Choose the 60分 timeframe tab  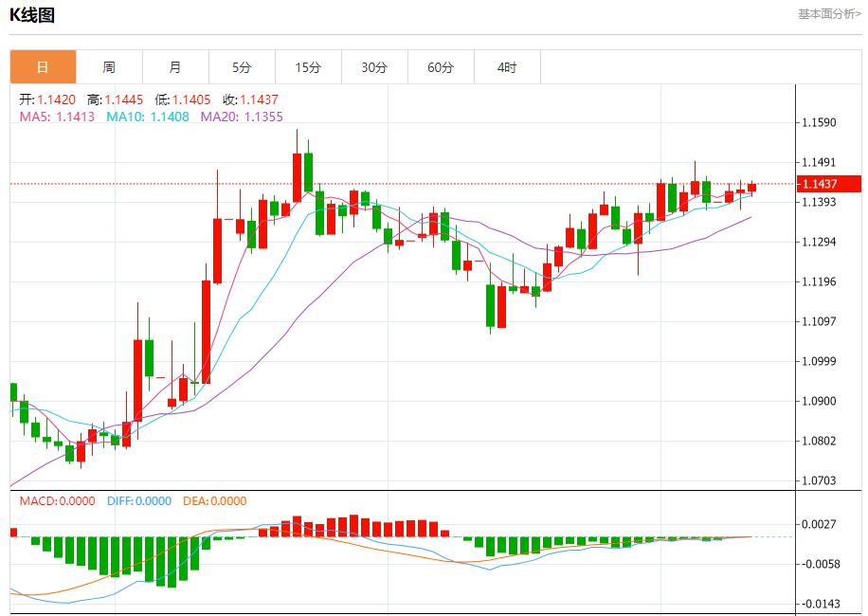(x=441, y=67)
